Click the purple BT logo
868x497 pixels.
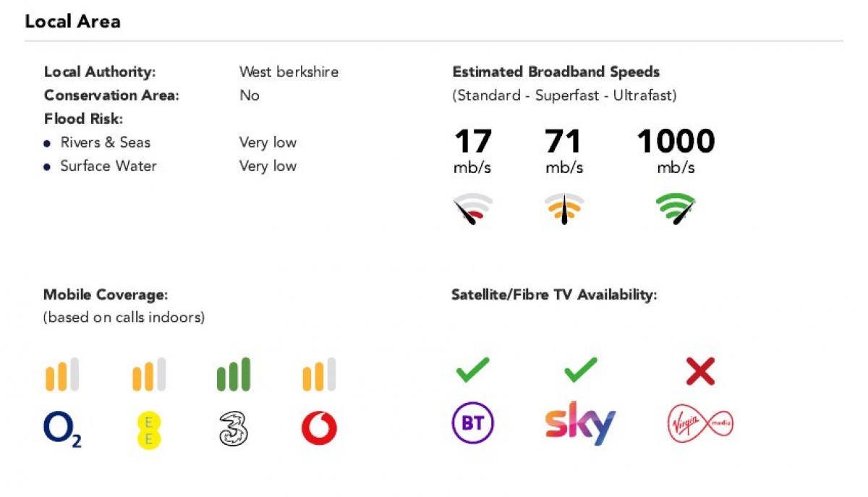(472, 422)
